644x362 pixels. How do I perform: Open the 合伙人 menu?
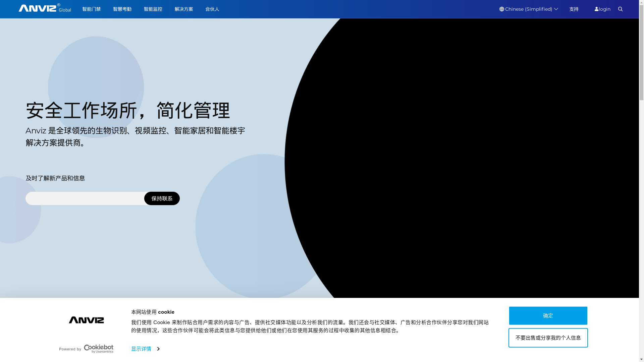[x=212, y=9]
